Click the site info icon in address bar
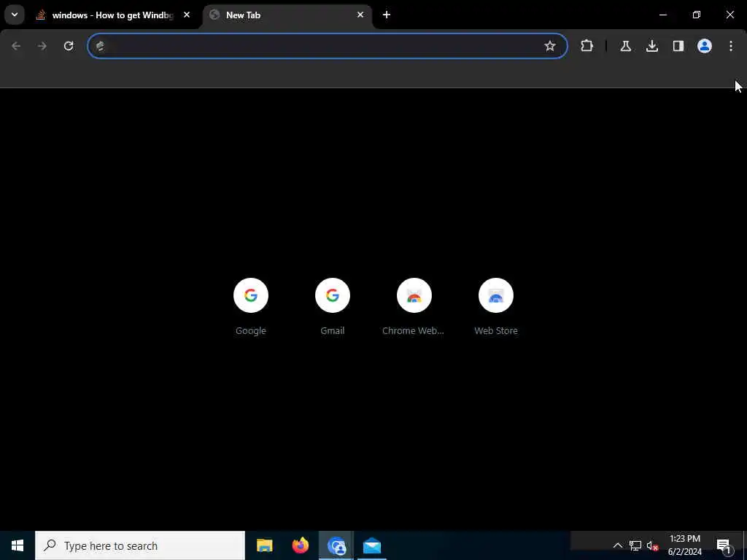 [100, 46]
